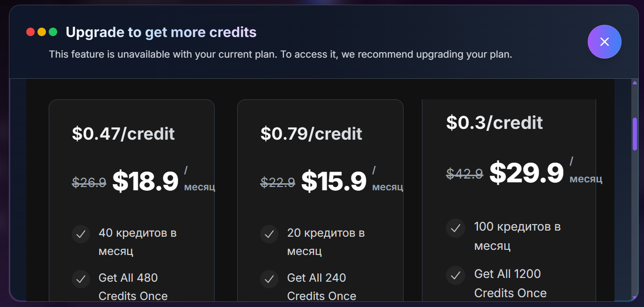Click the purple scrollbar thumb
644x307 pixels.
635,134
